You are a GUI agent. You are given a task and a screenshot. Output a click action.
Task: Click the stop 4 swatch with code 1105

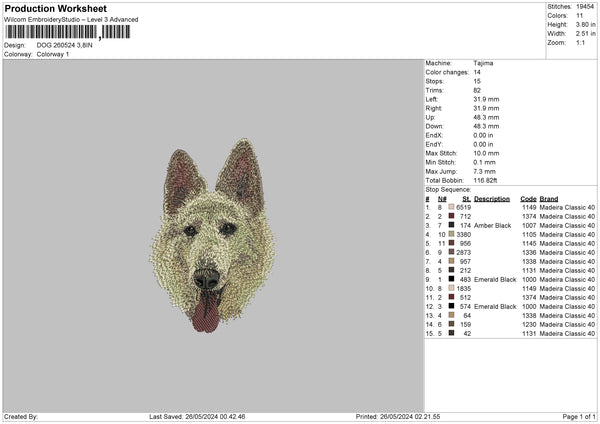pos(452,234)
